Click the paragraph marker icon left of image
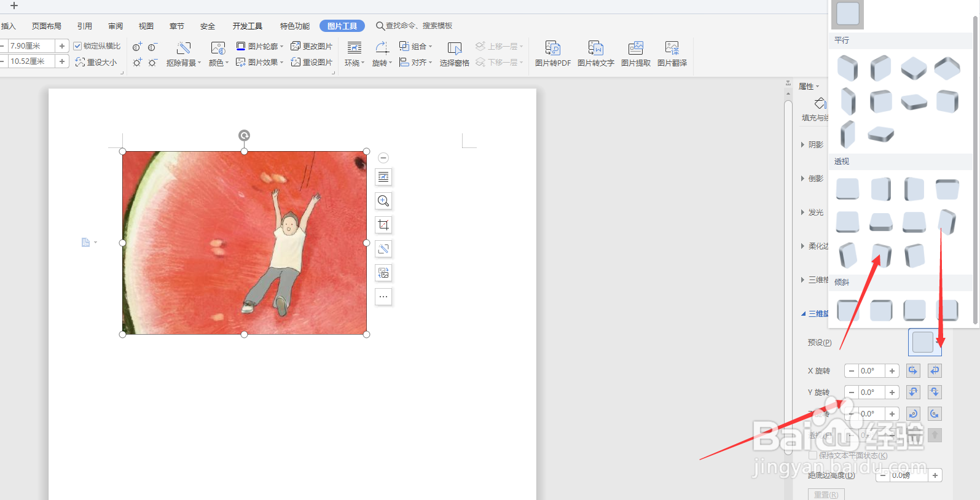Image resolution: width=980 pixels, height=500 pixels. 86,243
